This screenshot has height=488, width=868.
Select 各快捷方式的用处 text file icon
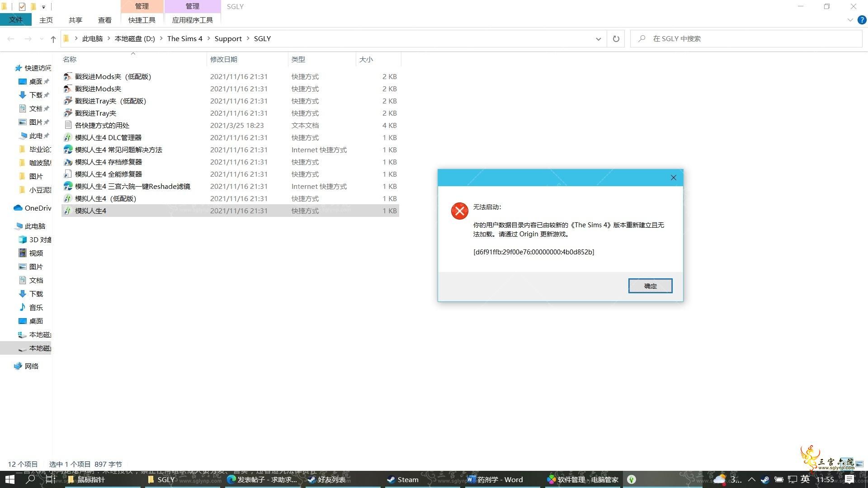(68, 125)
